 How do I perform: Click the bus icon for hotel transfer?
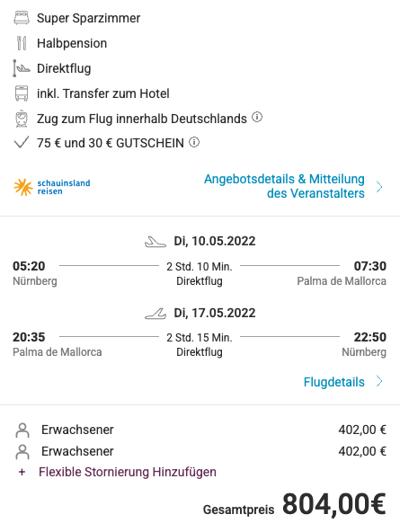[22, 93]
